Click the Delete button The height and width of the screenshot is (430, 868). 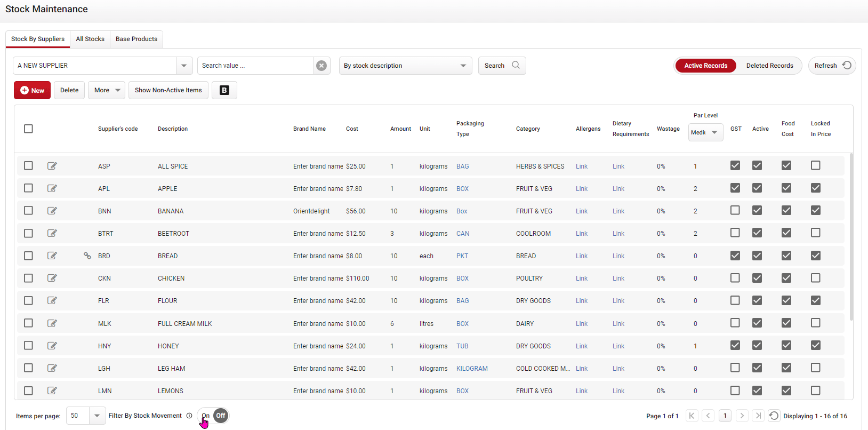coord(69,90)
